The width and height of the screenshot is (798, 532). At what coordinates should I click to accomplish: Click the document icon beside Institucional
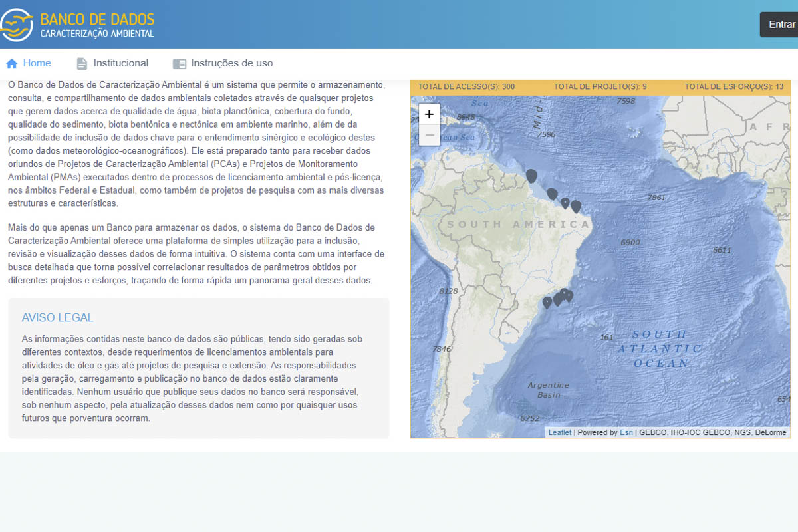(82, 64)
